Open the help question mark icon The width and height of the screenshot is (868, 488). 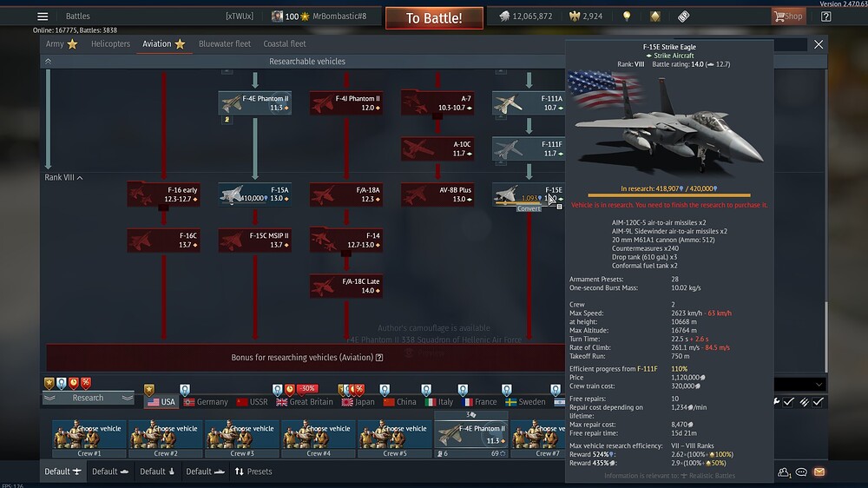click(826, 16)
